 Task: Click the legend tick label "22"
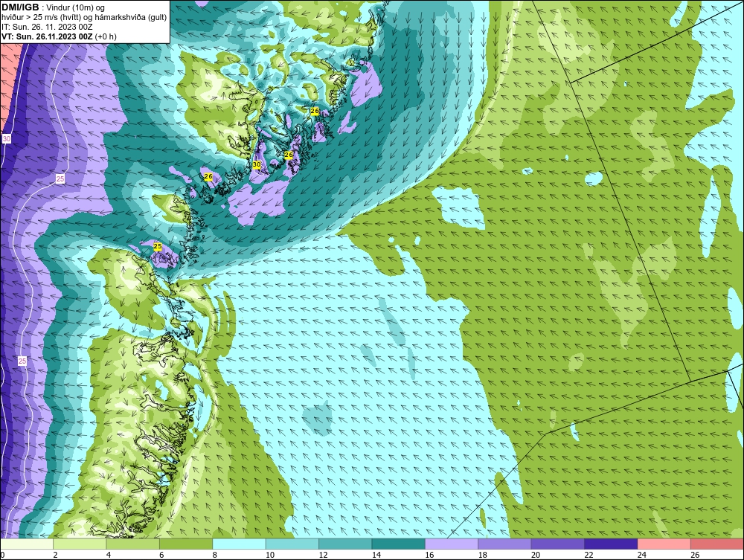click(589, 555)
